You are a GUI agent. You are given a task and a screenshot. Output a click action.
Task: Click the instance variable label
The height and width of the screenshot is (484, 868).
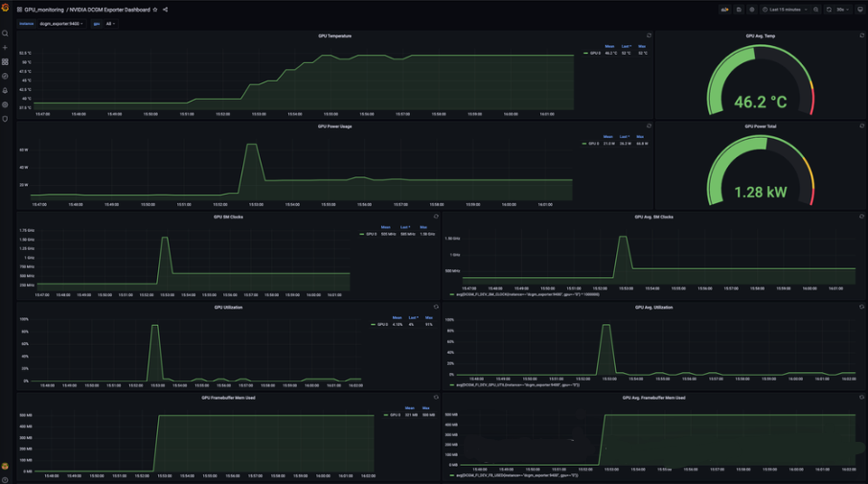click(x=26, y=24)
